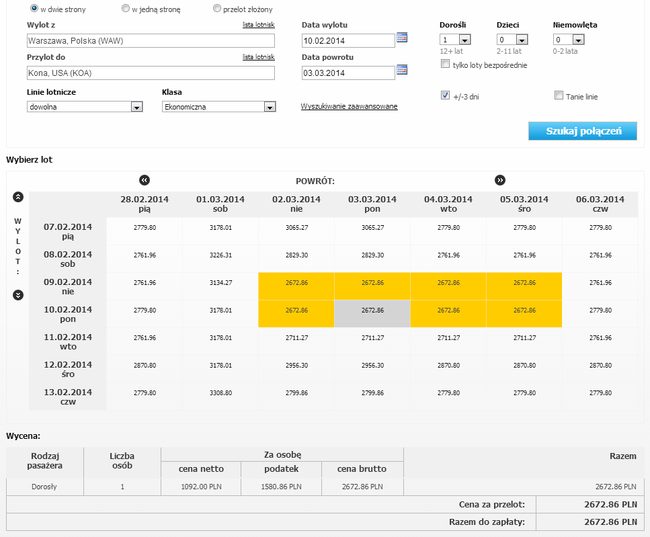Click the Data wylotu date field
This screenshot has height=537, width=650.
(x=348, y=41)
